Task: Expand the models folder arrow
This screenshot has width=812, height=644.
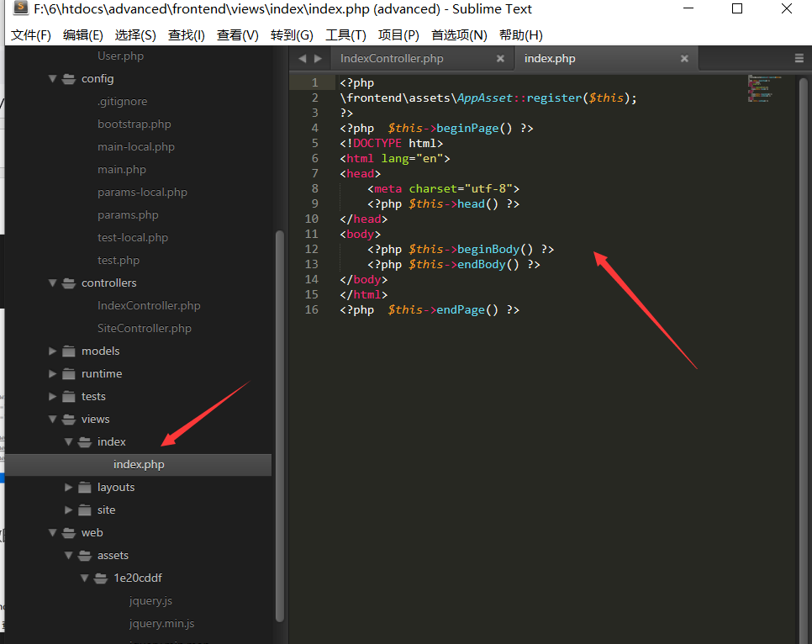Action: tap(52, 351)
